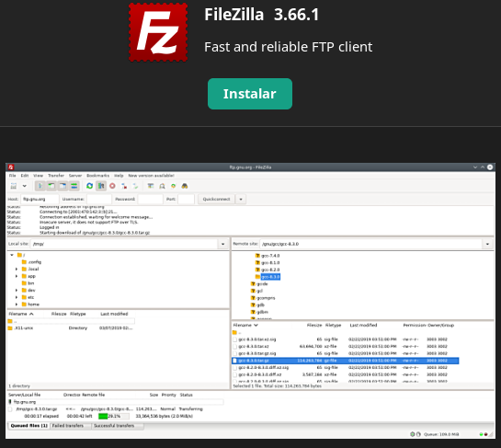
Task: Open Site Manager icon in FileZilla toolbar
Action: click(x=14, y=186)
